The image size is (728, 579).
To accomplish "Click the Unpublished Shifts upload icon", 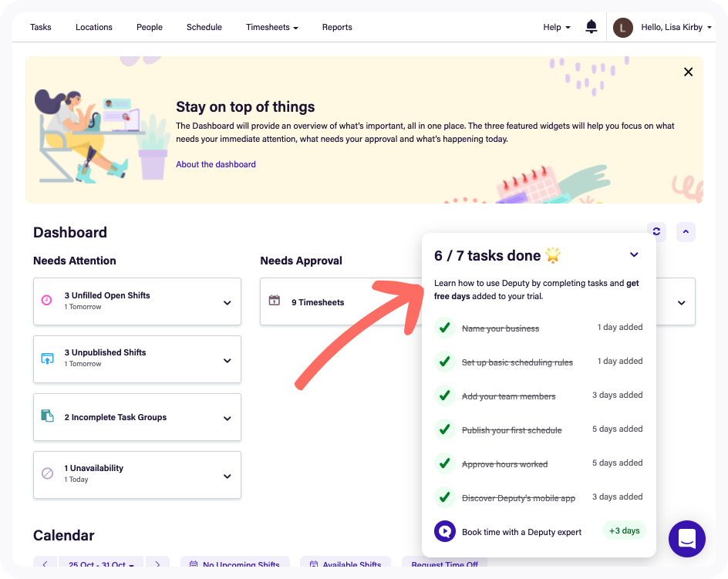I will click(47, 359).
